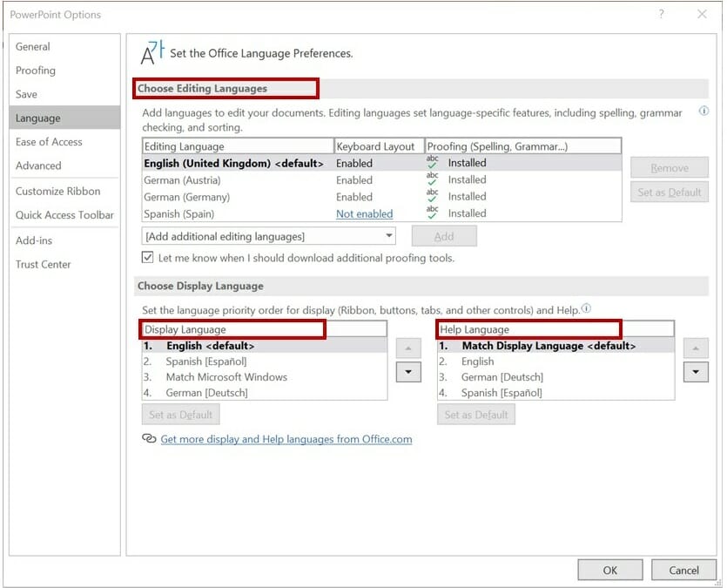Click the abc proofing icon for German (Austria)

click(x=433, y=178)
